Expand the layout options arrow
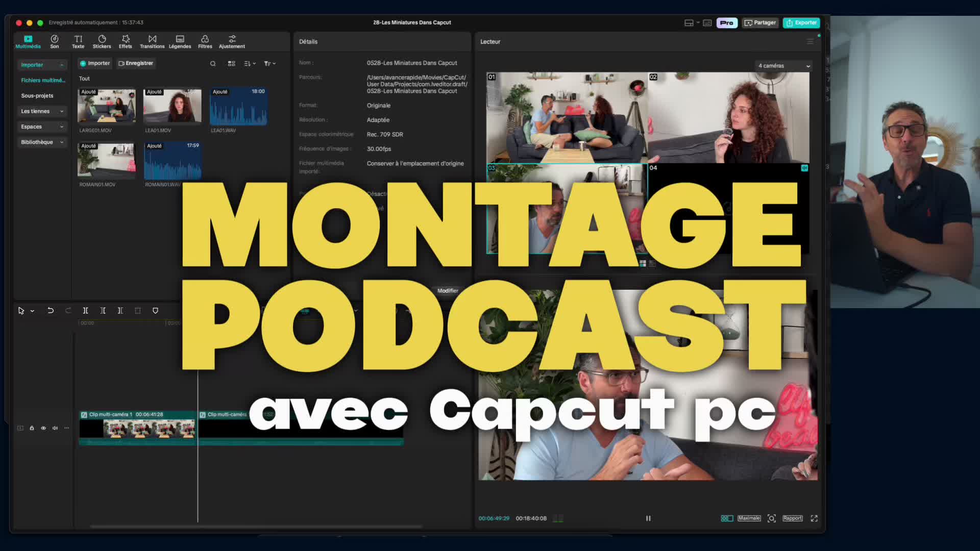Viewport: 980px width, 551px height. point(698,23)
